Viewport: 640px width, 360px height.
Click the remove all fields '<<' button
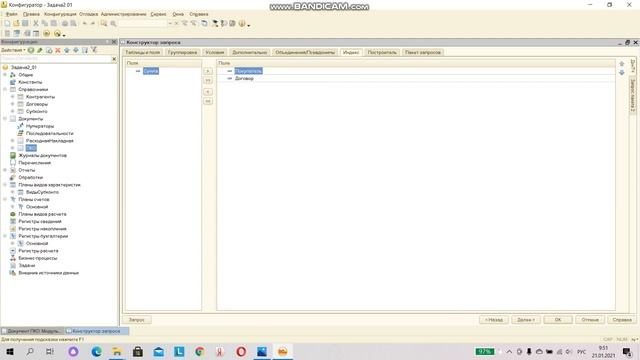click(x=208, y=101)
